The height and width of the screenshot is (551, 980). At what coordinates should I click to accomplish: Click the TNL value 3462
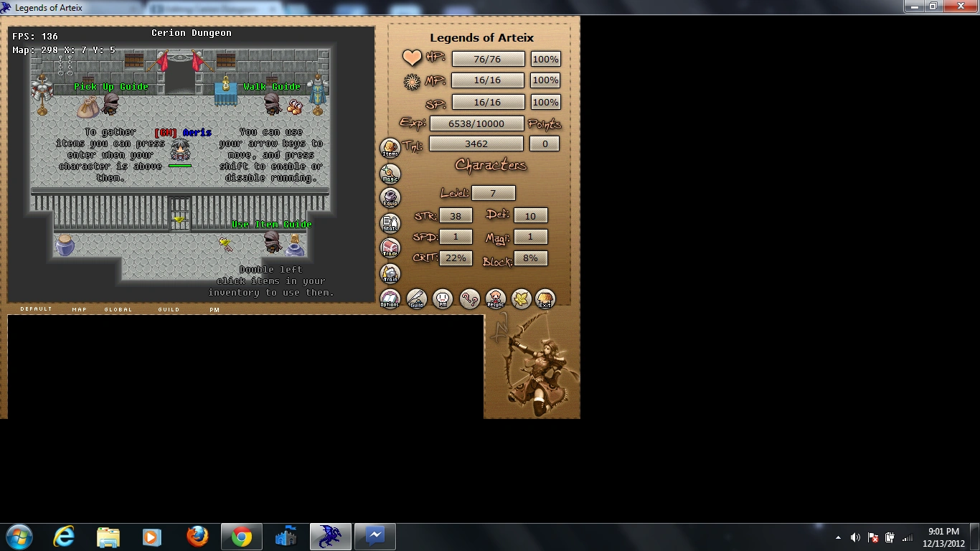477,143
